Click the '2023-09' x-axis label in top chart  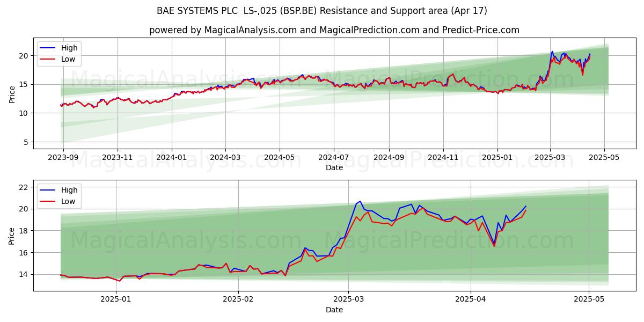(x=63, y=158)
